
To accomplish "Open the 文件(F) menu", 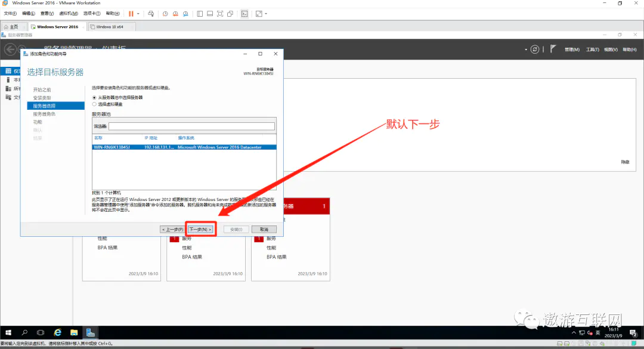I will (10, 14).
